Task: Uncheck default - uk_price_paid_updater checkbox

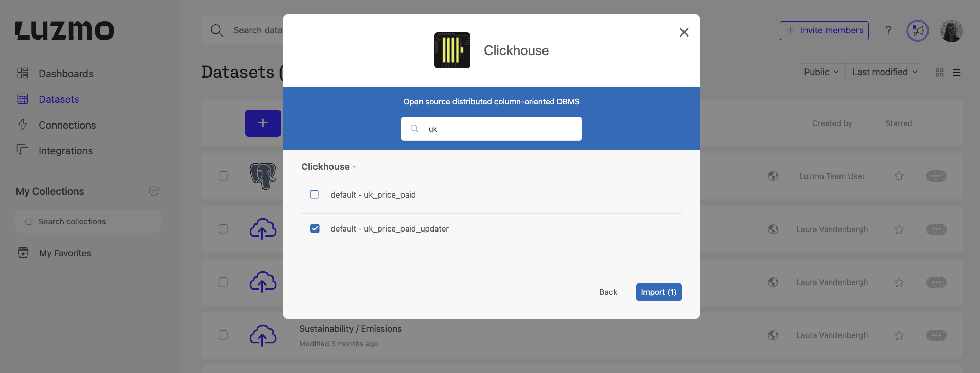Action: [x=314, y=228]
